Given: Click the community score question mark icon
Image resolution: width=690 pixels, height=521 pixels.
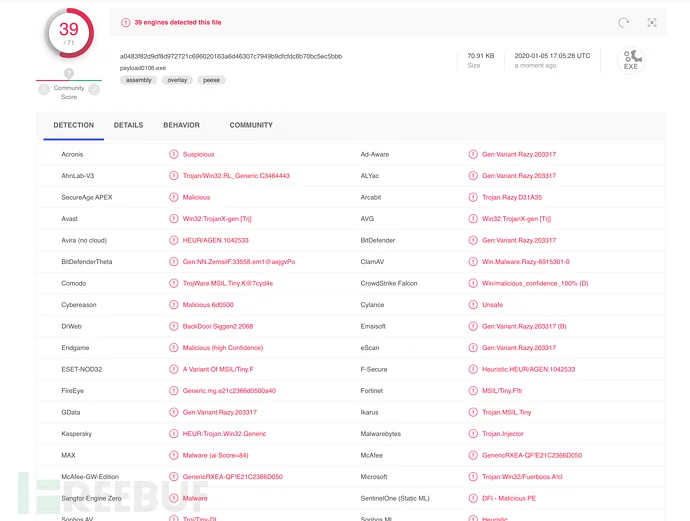Looking at the screenshot, I should point(69,73).
